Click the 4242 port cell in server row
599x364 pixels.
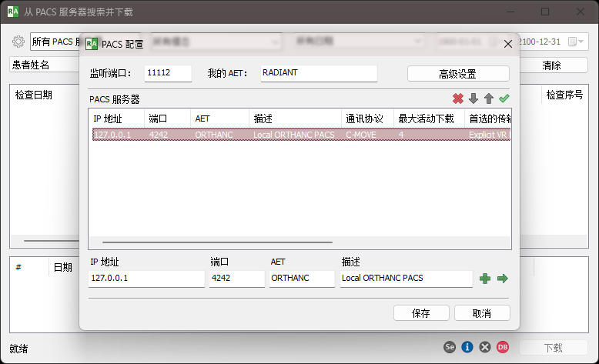[158, 135]
